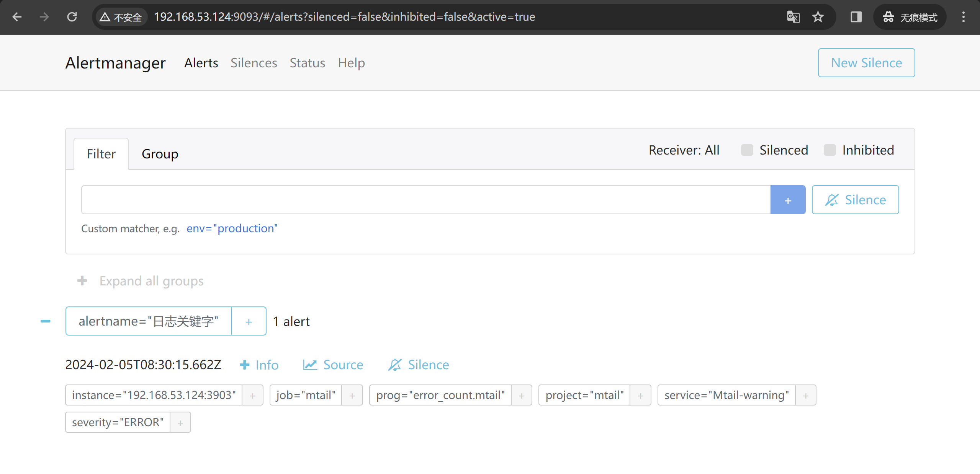980x474 pixels.
Task: Click plus icon next to job="mtail" label
Action: 352,395
